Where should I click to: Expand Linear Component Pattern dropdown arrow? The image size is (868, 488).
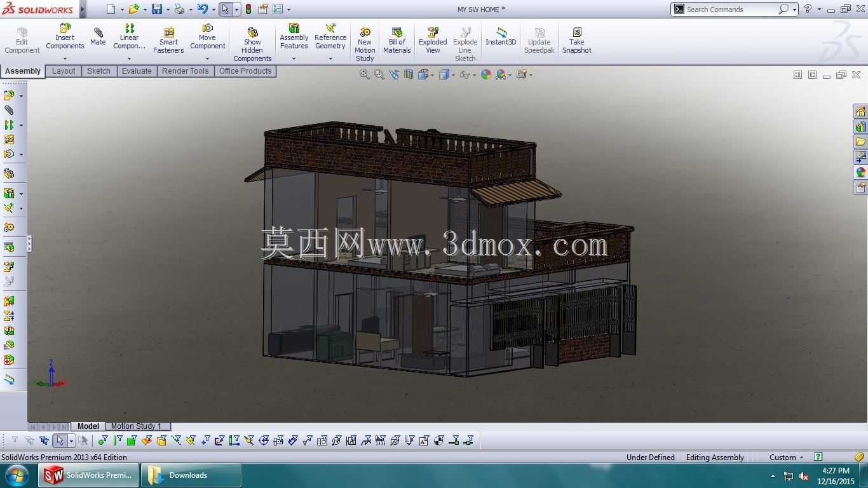129,59
